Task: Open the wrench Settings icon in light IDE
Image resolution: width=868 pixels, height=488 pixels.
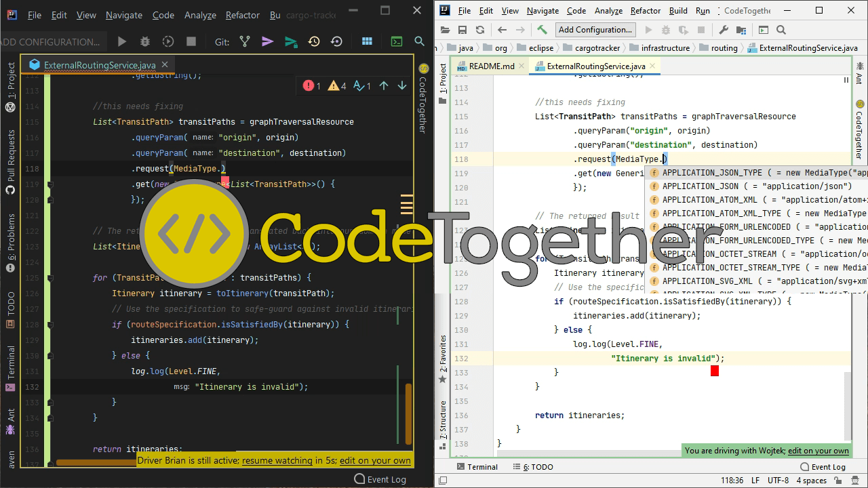Action: pyautogui.click(x=724, y=30)
